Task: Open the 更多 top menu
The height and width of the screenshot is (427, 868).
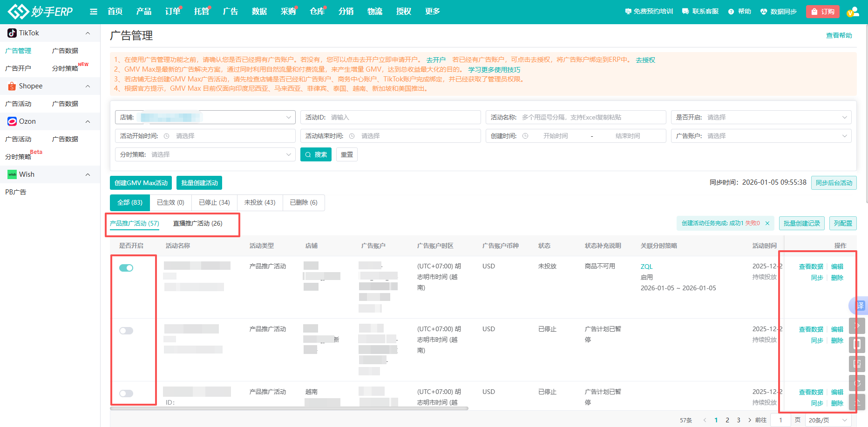Action: (x=433, y=12)
